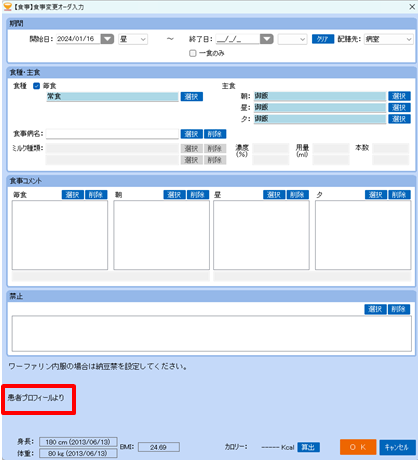Click the キャンセル button
The height and width of the screenshot is (462, 418).
tap(397, 447)
